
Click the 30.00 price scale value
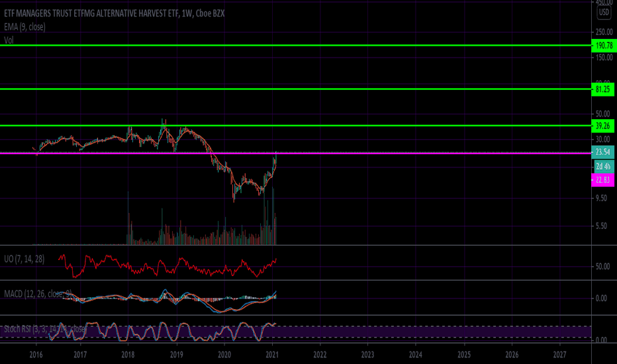click(602, 139)
